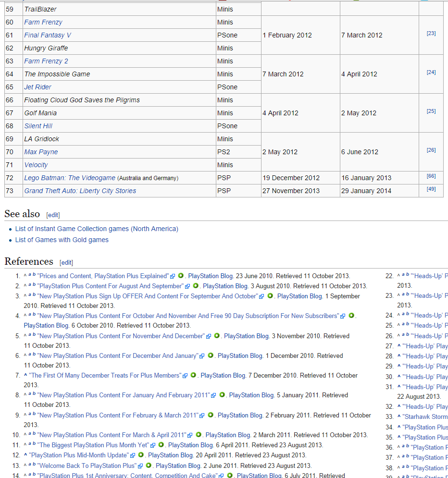The image size is (448, 478).
Task: Select "Floating Cloud God Saves the Pilgrims" cell
Action: tap(119, 100)
